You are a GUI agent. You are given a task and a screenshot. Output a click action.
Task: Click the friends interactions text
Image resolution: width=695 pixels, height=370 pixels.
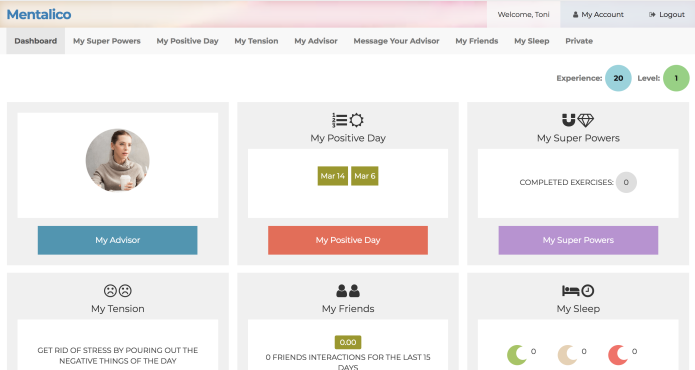click(348, 362)
